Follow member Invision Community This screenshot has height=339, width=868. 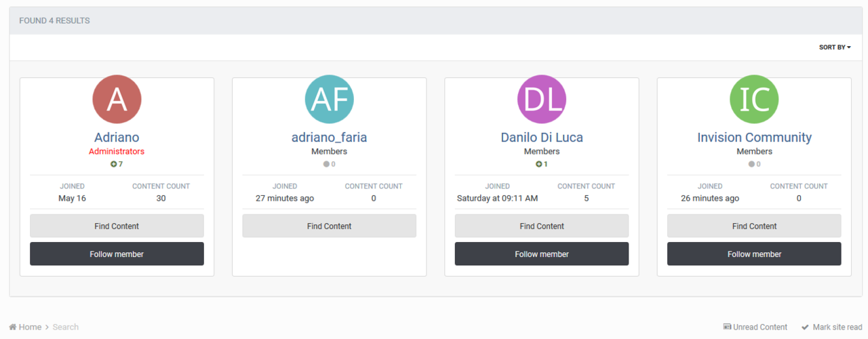754,254
